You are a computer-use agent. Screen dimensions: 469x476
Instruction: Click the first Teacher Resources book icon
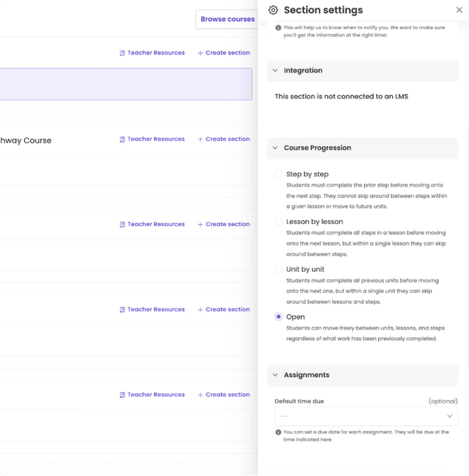point(122,53)
